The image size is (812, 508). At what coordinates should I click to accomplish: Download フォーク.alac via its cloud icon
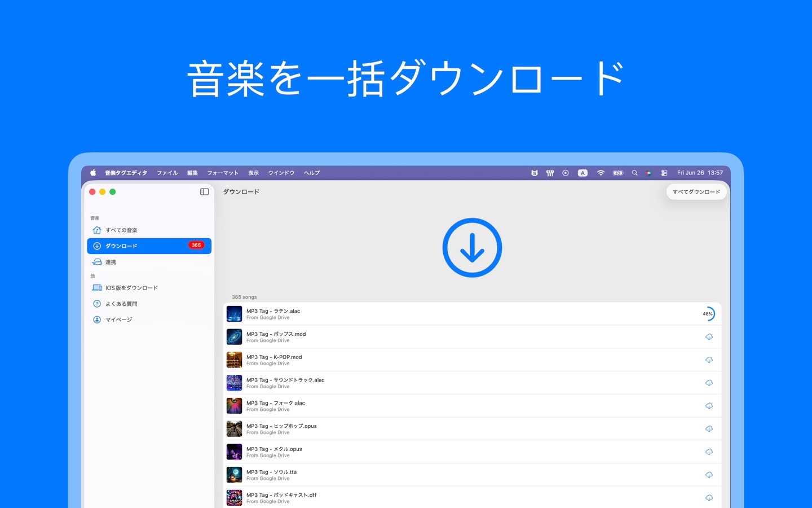pyautogui.click(x=709, y=406)
